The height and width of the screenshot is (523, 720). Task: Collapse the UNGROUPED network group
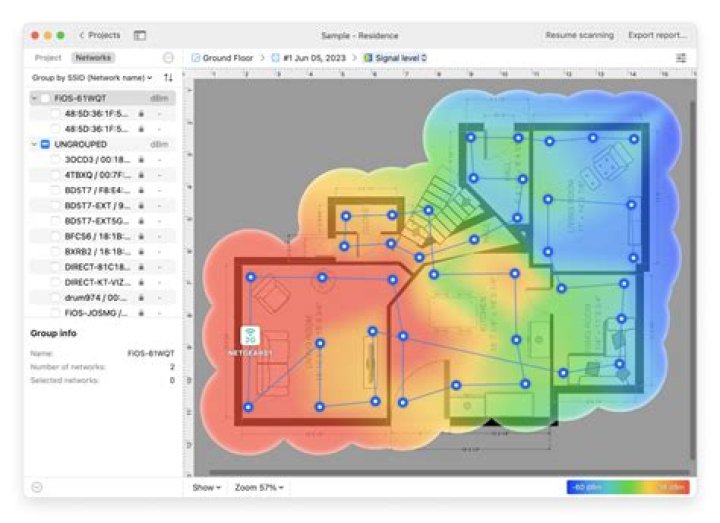coord(35,144)
